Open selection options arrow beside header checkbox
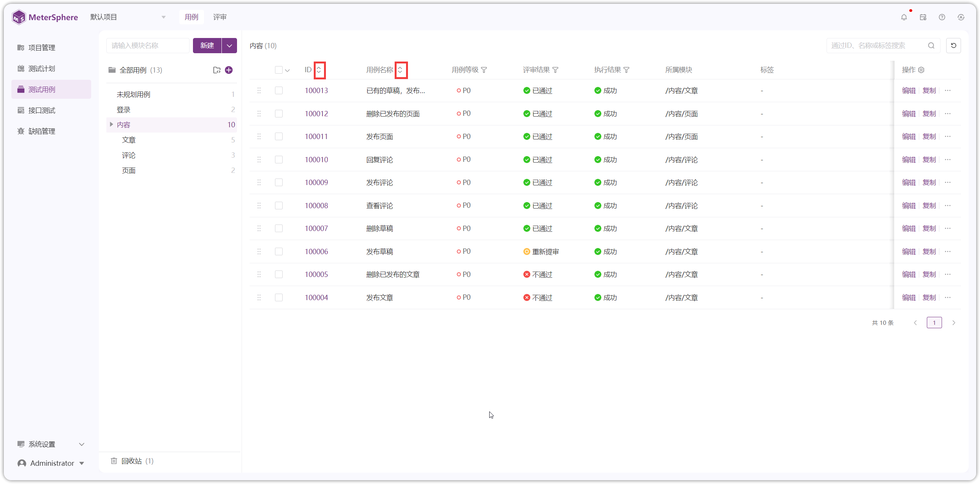This screenshot has height=484, width=980. [288, 70]
